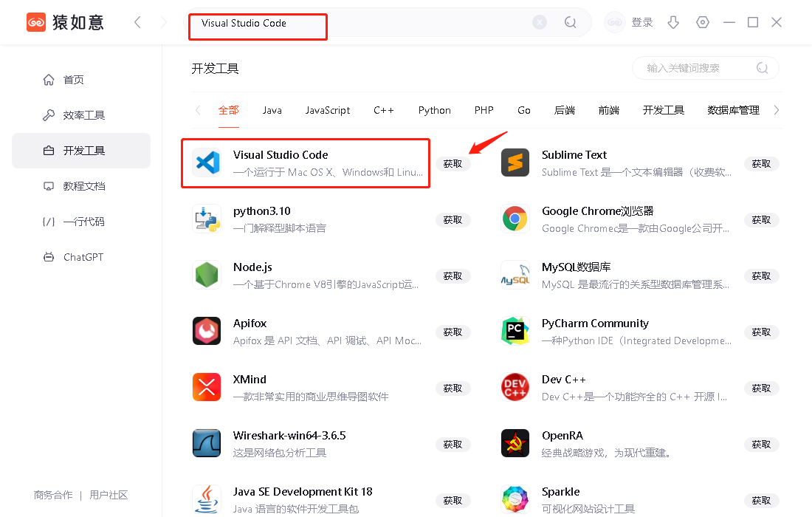This screenshot has height=517, width=812.
Task: Switch to the Python category tab
Action: coord(434,109)
